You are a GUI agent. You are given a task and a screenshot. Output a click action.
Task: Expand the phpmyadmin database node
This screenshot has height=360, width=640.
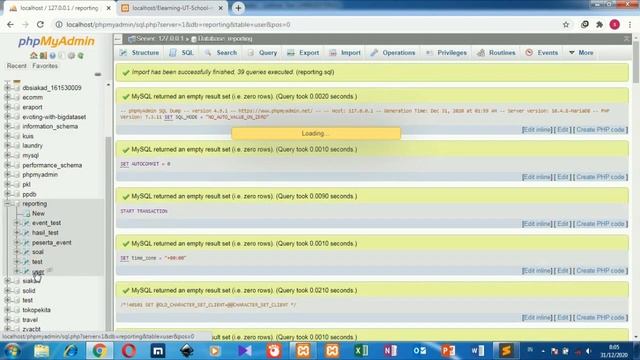pos(7,175)
